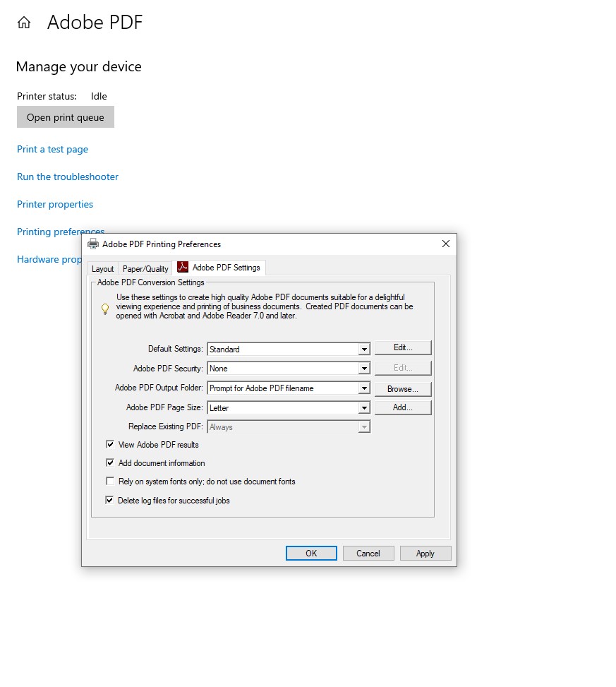This screenshot has height=687, width=616.
Task: Uncheck View Adobe PDF results
Action: coord(110,444)
